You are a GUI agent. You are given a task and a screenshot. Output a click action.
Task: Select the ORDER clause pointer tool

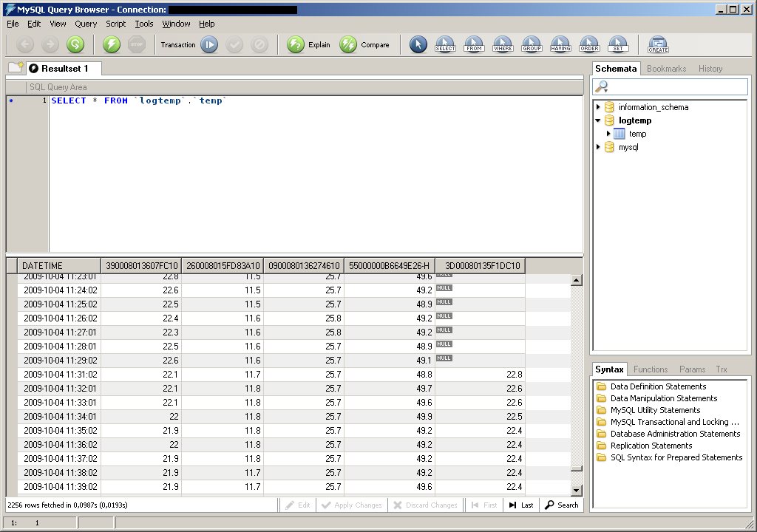pos(589,45)
